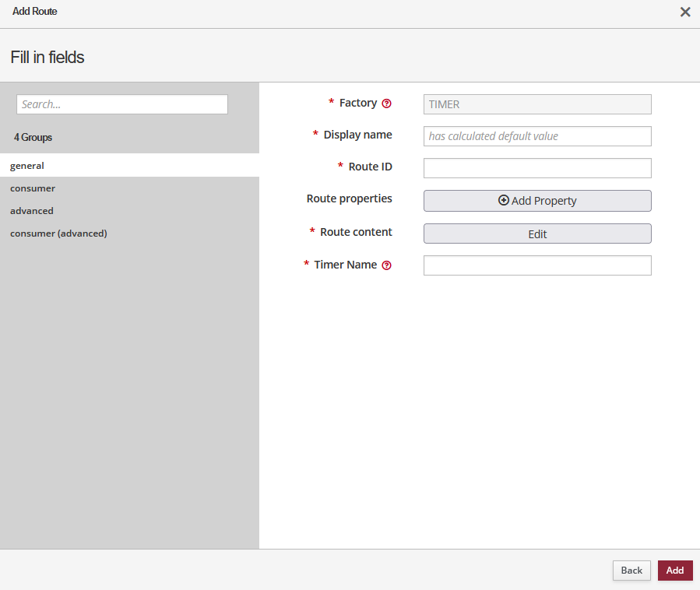Click the 4 Groups count text

click(x=33, y=137)
